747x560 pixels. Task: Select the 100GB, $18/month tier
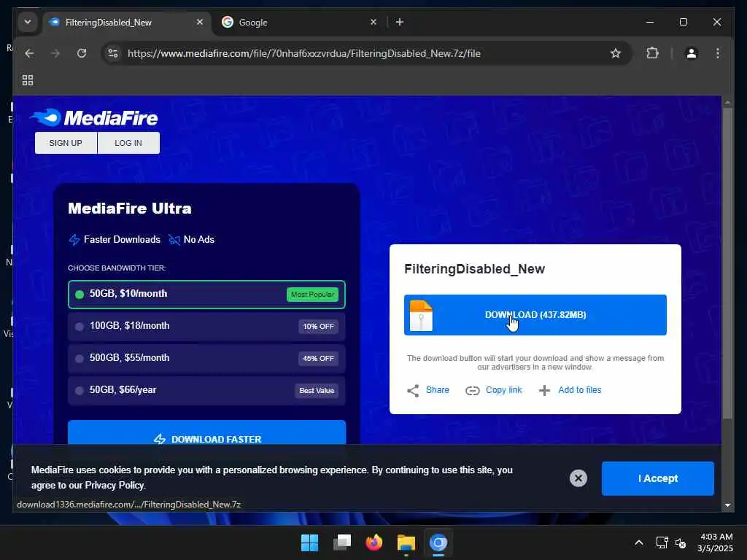(x=206, y=326)
